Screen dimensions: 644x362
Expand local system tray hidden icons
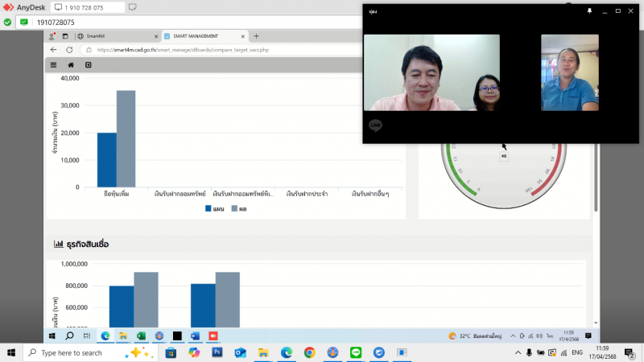coord(518,352)
